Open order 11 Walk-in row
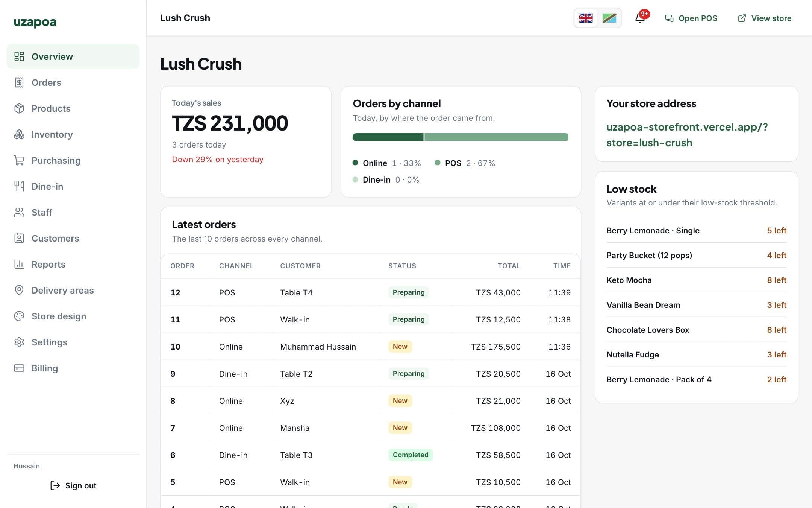The width and height of the screenshot is (812, 508). tap(371, 319)
